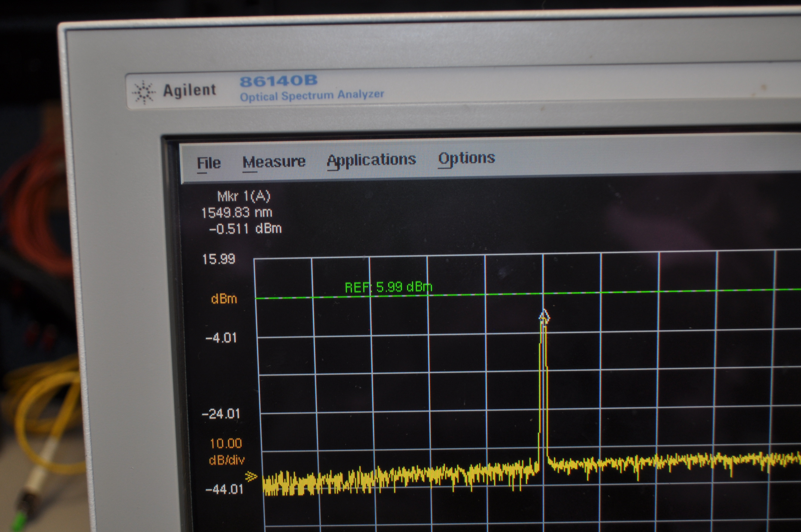Click the Optical Spectrum Analyzer title text

click(312, 96)
